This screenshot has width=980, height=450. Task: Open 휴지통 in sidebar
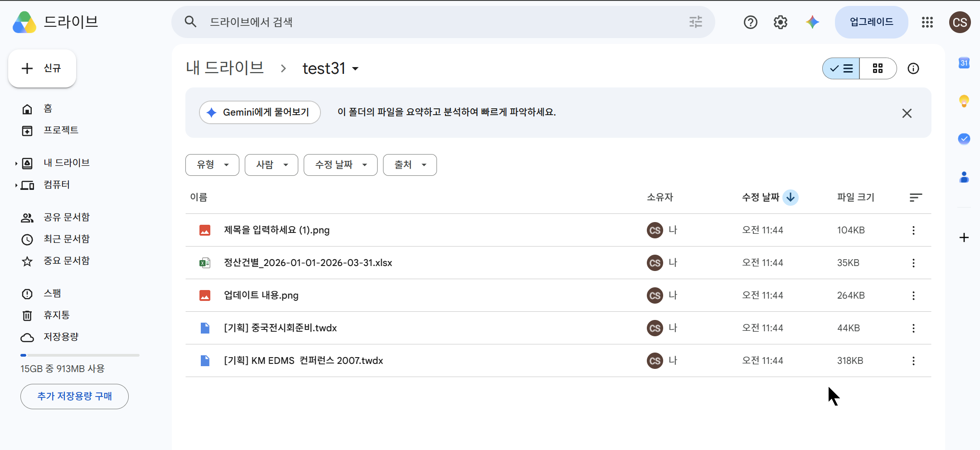click(56, 315)
